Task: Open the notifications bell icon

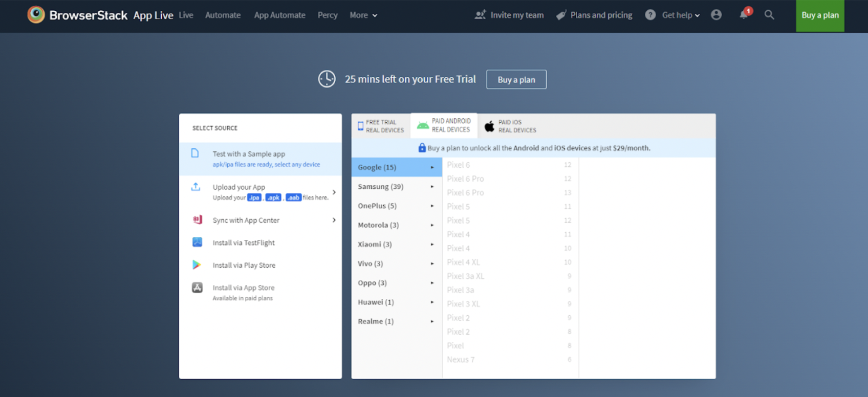Action: tap(744, 15)
